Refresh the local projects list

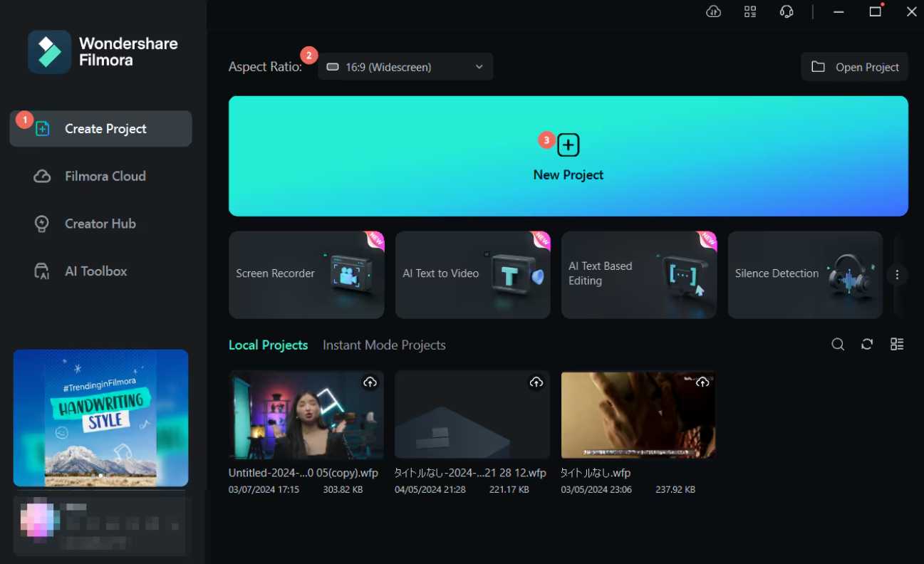[867, 345]
